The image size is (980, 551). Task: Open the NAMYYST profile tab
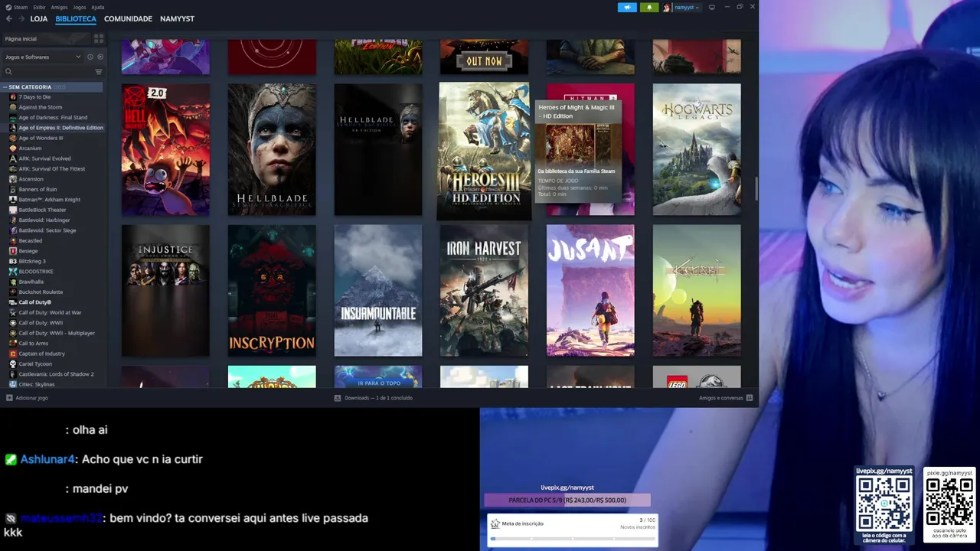tap(177, 18)
